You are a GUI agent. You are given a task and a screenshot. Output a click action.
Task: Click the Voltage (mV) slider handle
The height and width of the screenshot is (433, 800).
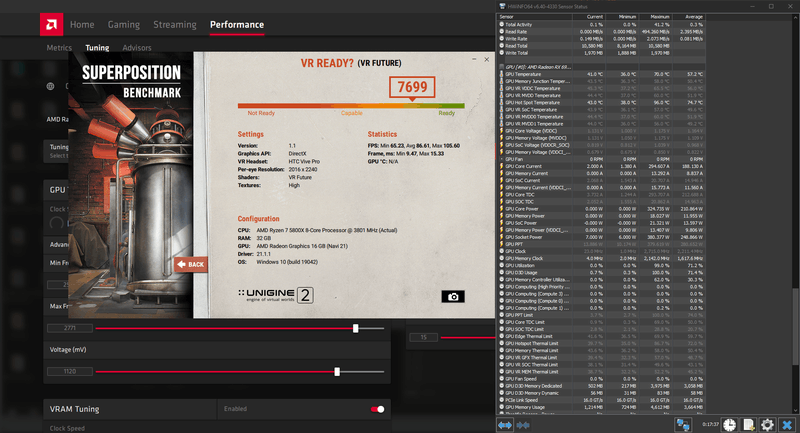(x=337, y=372)
